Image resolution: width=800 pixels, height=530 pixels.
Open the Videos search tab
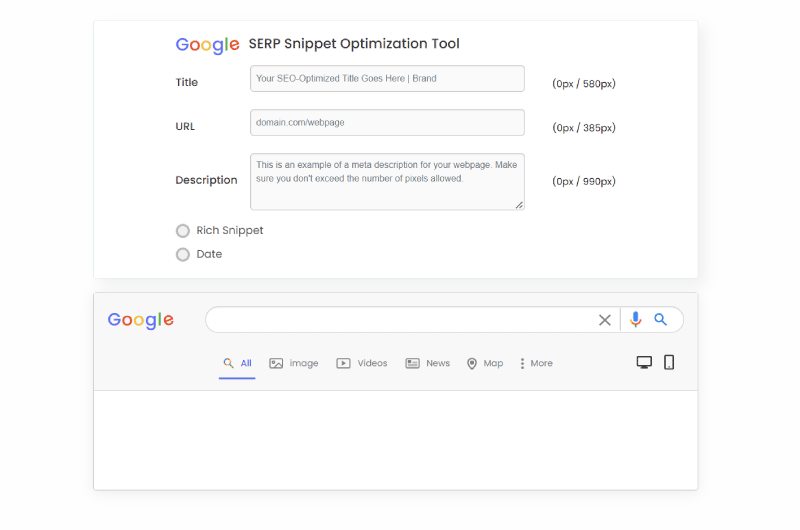[x=362, y=363]
